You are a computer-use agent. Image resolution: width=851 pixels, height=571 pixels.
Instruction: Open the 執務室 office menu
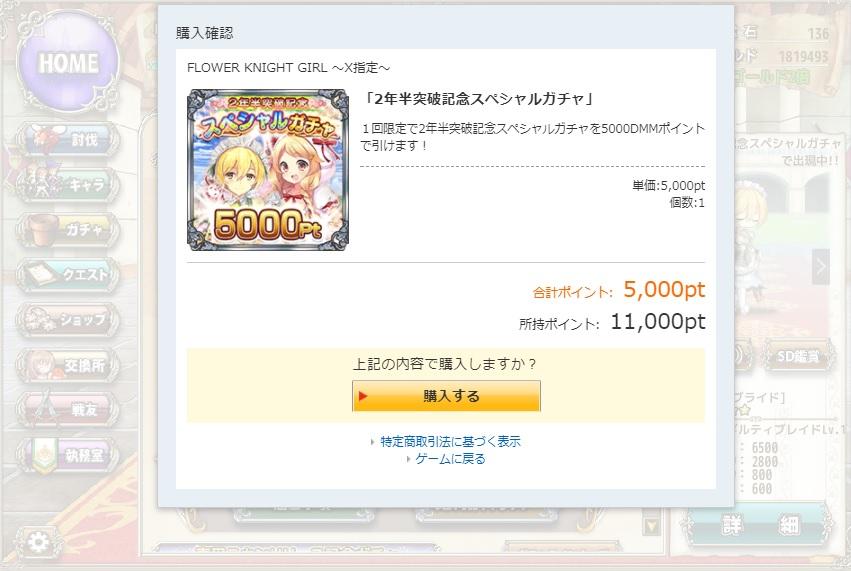pyautogui.click(x=68, y=455)
